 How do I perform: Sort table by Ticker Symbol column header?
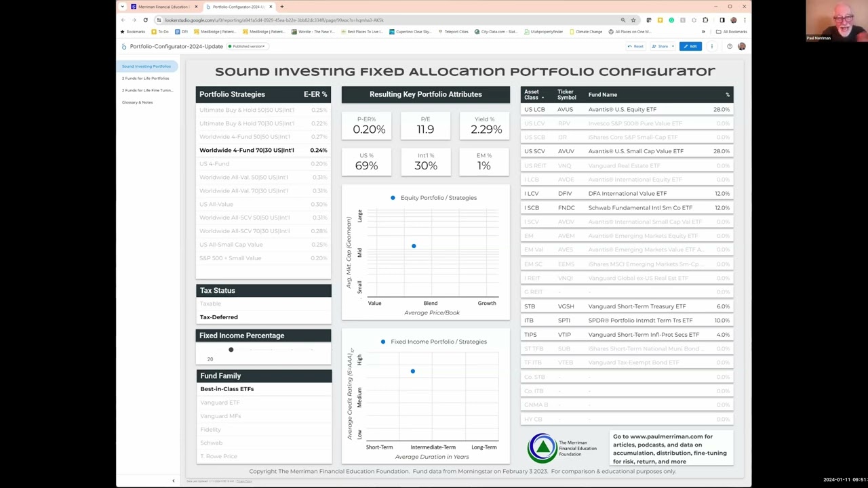click(566, 94)
